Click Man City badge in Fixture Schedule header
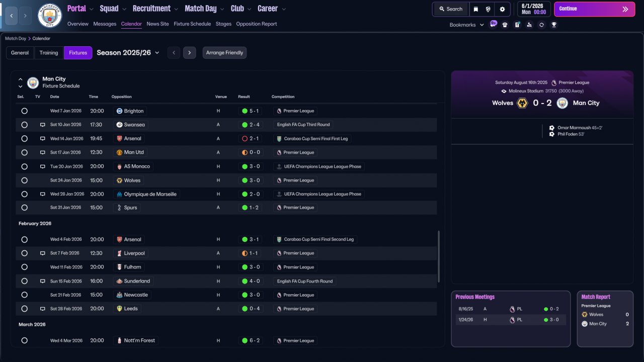 point(33,82)
